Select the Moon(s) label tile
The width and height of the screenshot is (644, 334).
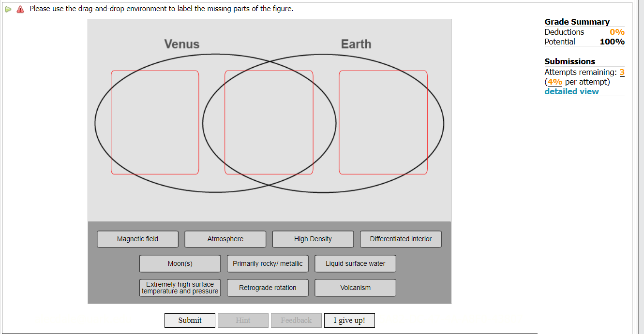(180, 263)
